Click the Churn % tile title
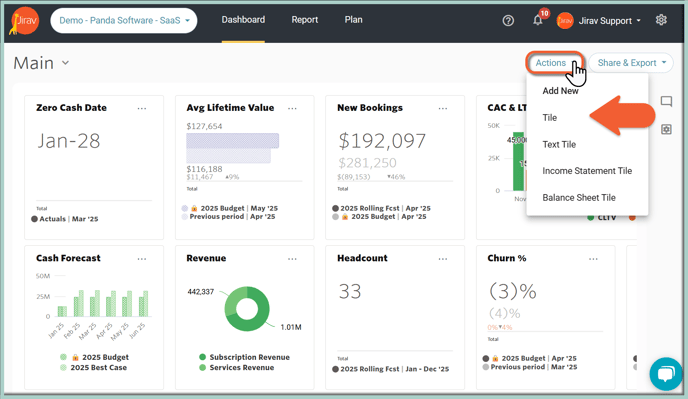Screen dimensions: 688x399 pyautogui.click(x=507, y=259)
